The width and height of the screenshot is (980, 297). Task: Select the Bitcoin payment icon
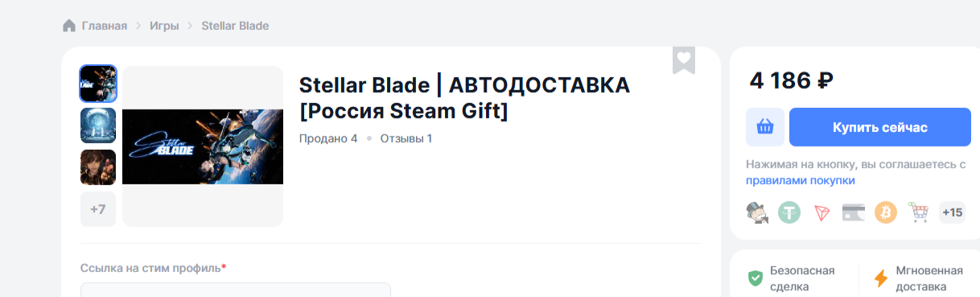coord(885,212)
